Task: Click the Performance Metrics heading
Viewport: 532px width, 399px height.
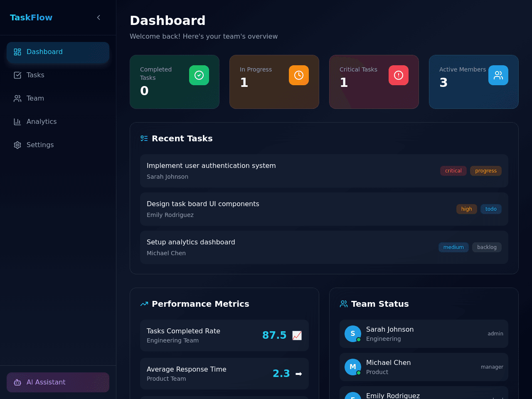Action: click(200, 304)
